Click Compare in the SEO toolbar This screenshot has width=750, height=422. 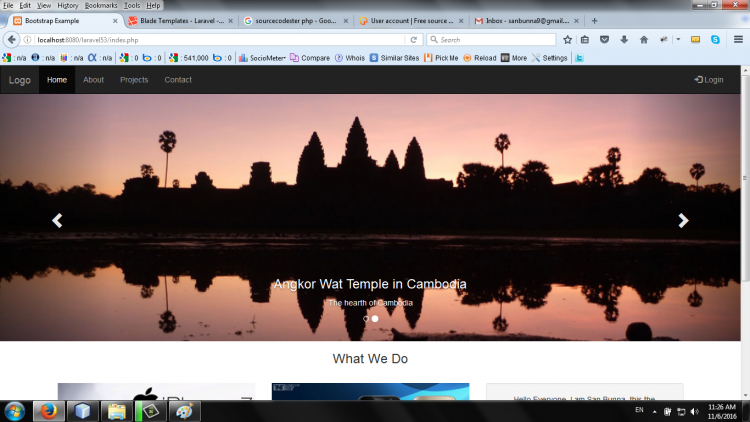pos(310,58)
